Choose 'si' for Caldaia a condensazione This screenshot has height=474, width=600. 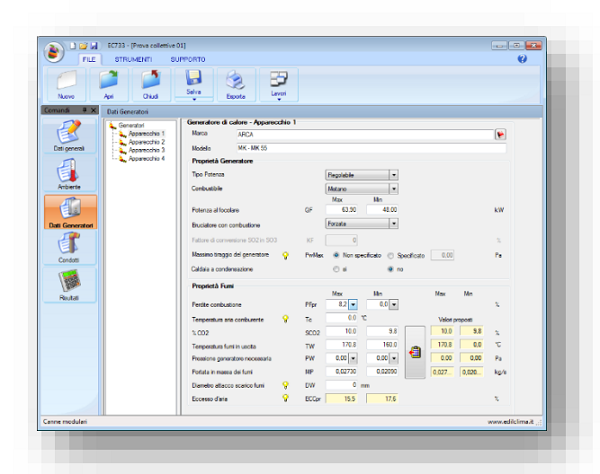point(336,269)
